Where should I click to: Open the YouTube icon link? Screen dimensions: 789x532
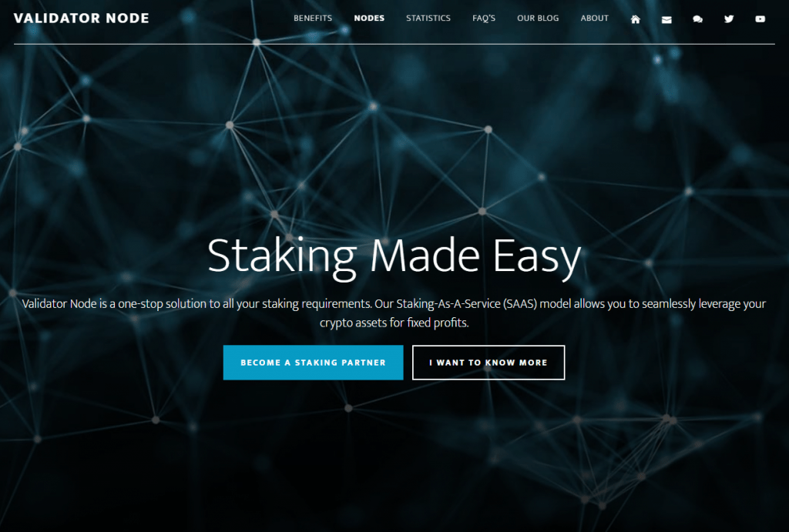pos(760,19)
